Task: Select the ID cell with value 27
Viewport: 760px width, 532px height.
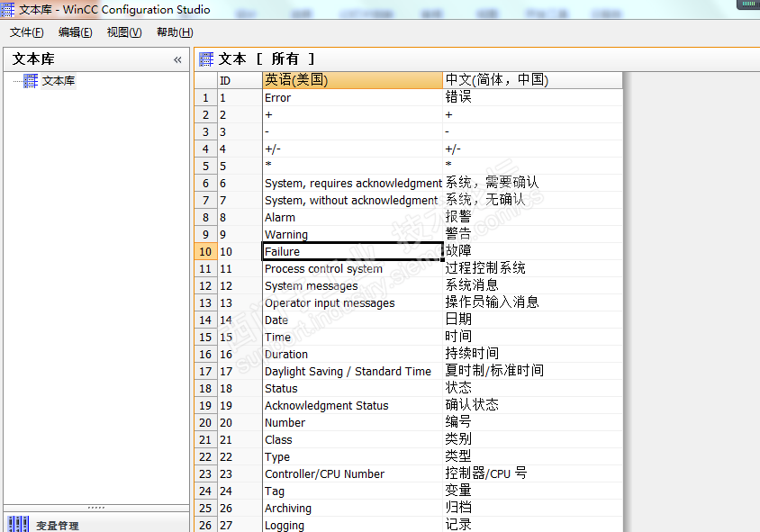Action: 240,525
